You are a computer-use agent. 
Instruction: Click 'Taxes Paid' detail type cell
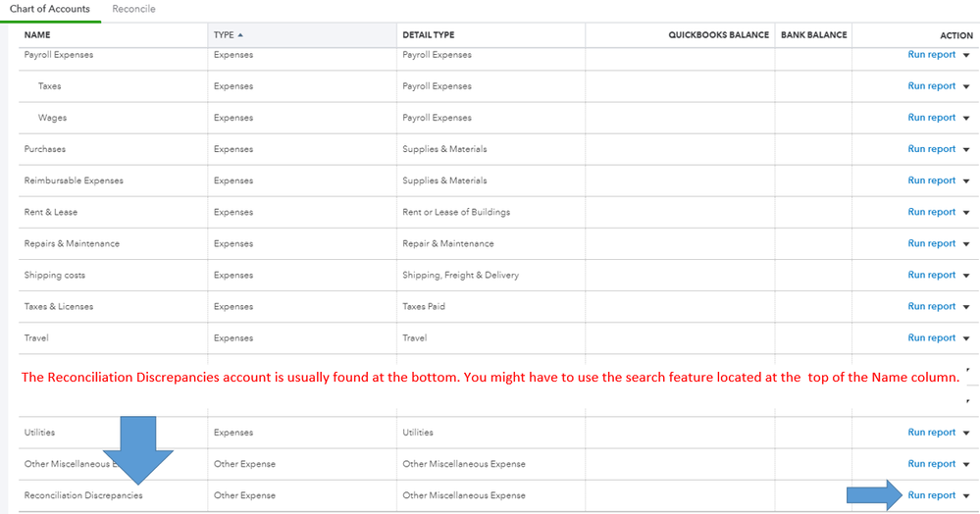[424, 306]
